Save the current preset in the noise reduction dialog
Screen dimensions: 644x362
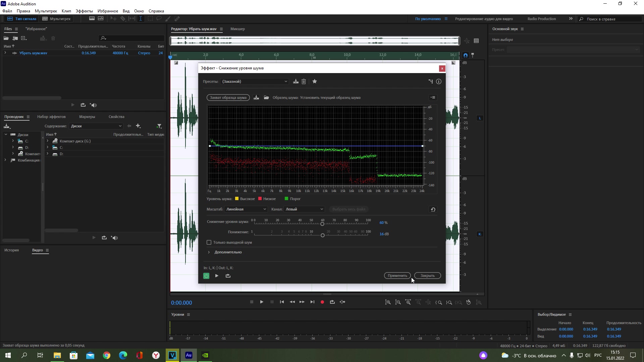coord(296,81)
